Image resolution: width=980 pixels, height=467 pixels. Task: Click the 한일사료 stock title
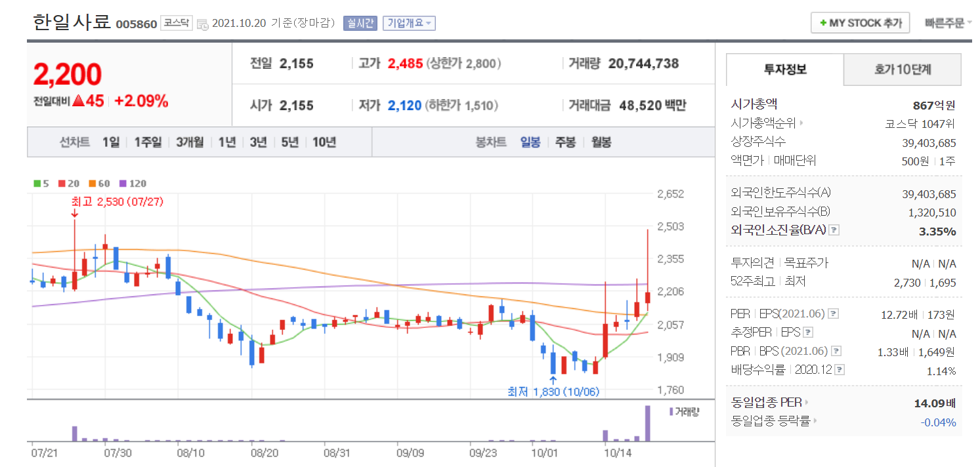[x=72, y=22]
